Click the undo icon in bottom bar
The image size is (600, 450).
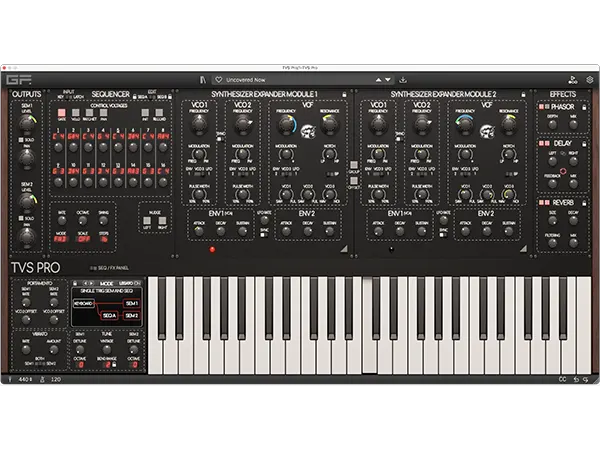coord(576,379)
